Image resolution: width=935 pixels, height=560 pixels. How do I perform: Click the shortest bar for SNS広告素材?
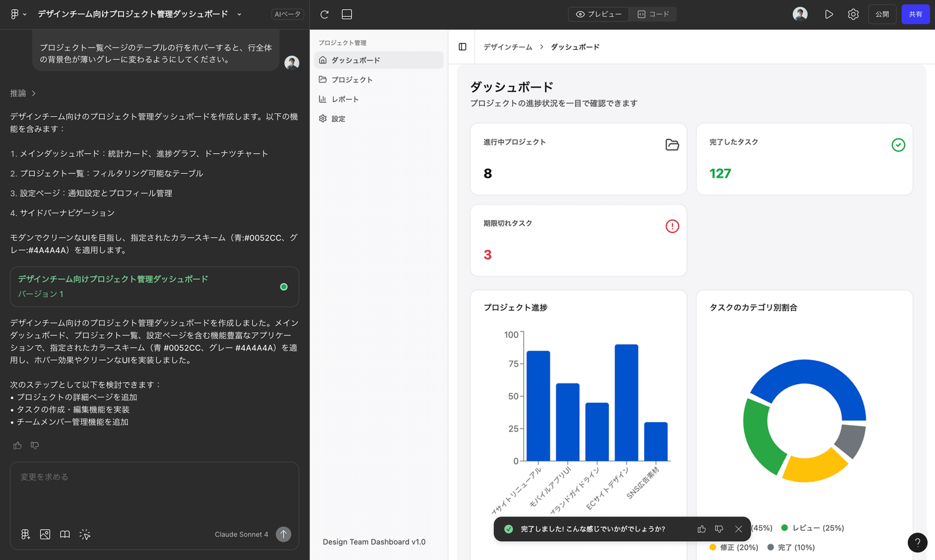click(656, 441)
